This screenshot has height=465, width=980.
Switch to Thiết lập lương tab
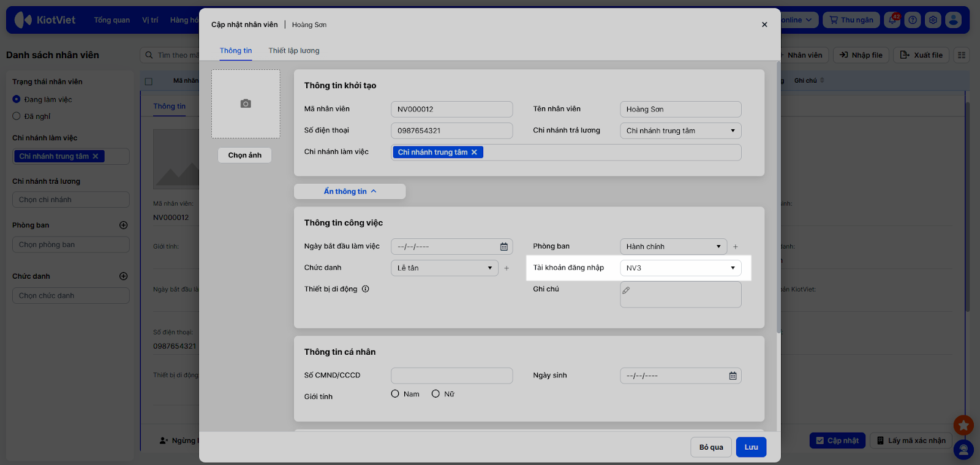pos(294,51)
